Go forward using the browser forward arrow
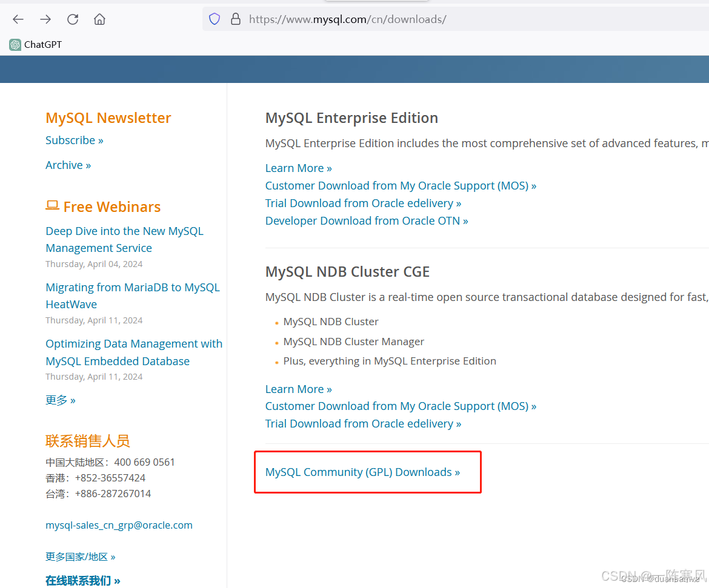709x588 pixels. pyautogui.click(x=45, y=19)
